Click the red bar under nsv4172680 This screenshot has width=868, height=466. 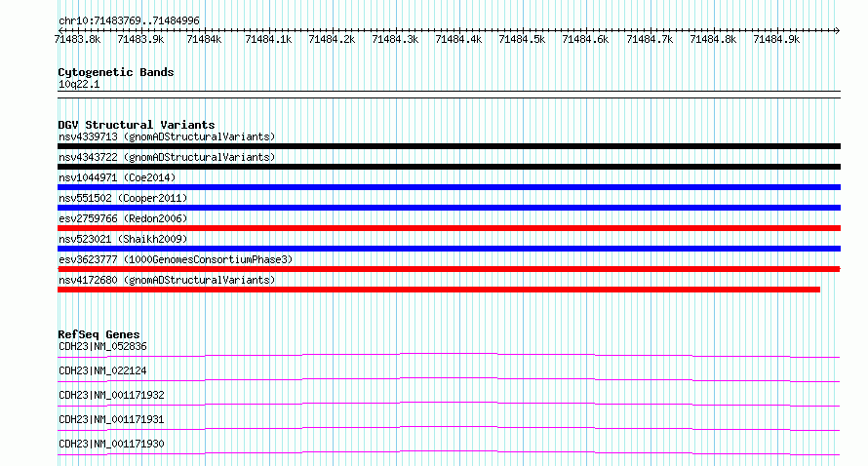[439, 290]
